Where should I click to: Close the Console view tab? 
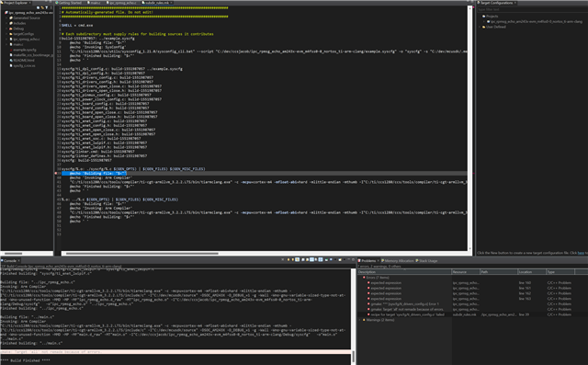(18, 260)
